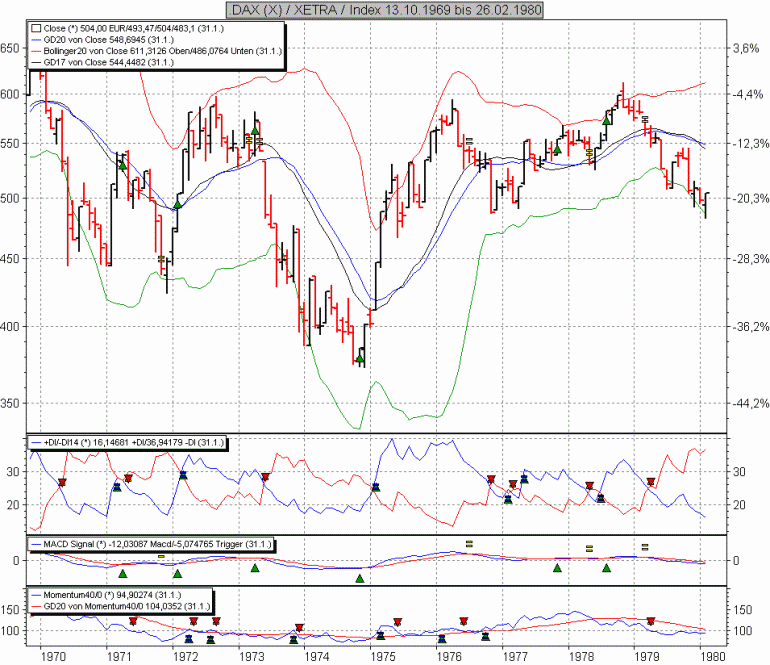Select legend entry GD20 von Close 548,6945
Screen dimensions: 770x665
[109, 40]
